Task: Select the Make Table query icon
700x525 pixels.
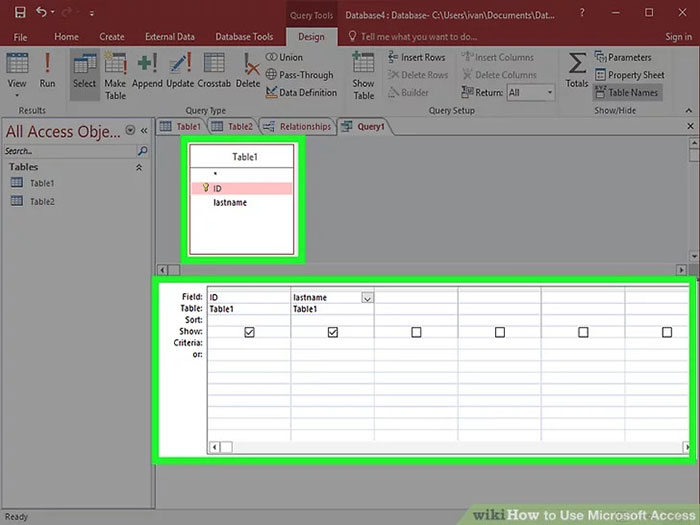Action: click(115, 72)
